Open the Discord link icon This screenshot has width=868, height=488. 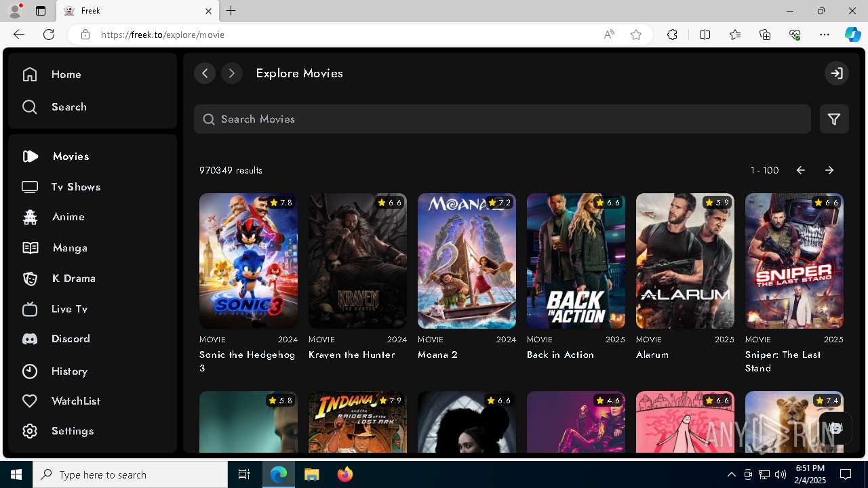30,339
